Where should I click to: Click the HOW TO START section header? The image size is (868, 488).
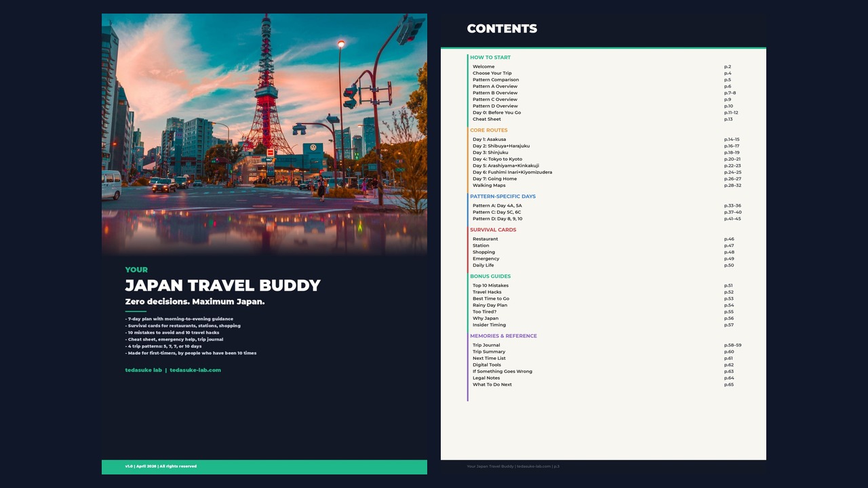click(490, 57)
